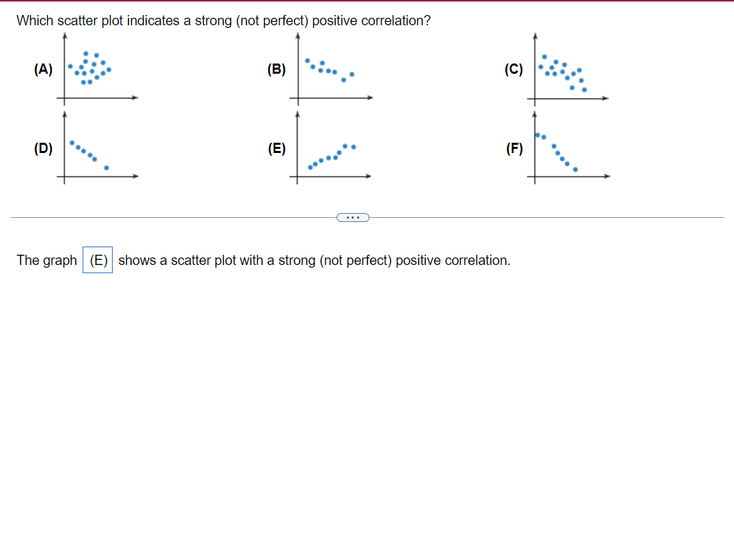Image resolution: width=734 pixels, height=560 pixels.
Task: Click the maroon header bar at the top
Action: coord(367,3)
